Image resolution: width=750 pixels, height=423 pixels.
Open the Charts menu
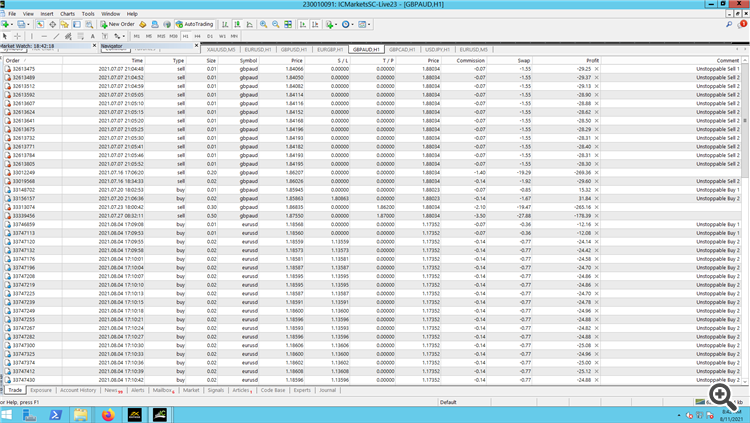pyautogui.click(x=67, y=14)
